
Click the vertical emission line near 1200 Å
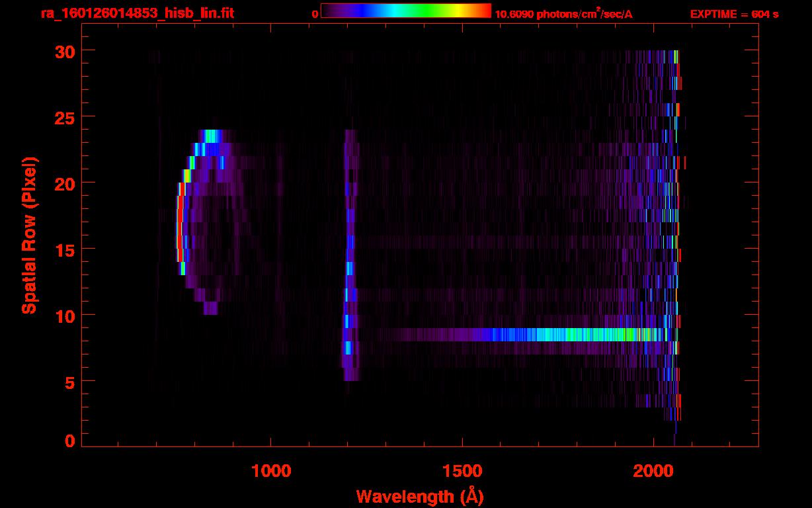(x=349, y=255)
